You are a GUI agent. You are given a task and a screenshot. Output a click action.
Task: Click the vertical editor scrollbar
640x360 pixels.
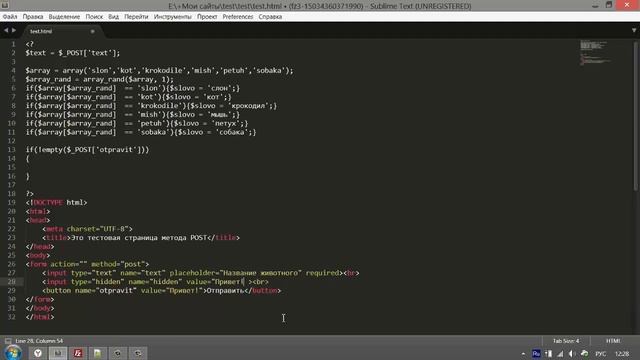(x=636, y=116)
